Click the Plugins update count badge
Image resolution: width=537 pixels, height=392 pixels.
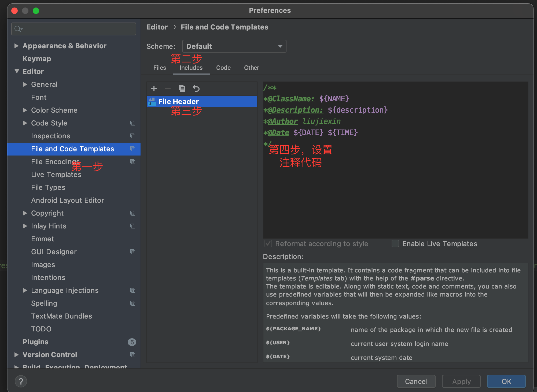[132, 342]
